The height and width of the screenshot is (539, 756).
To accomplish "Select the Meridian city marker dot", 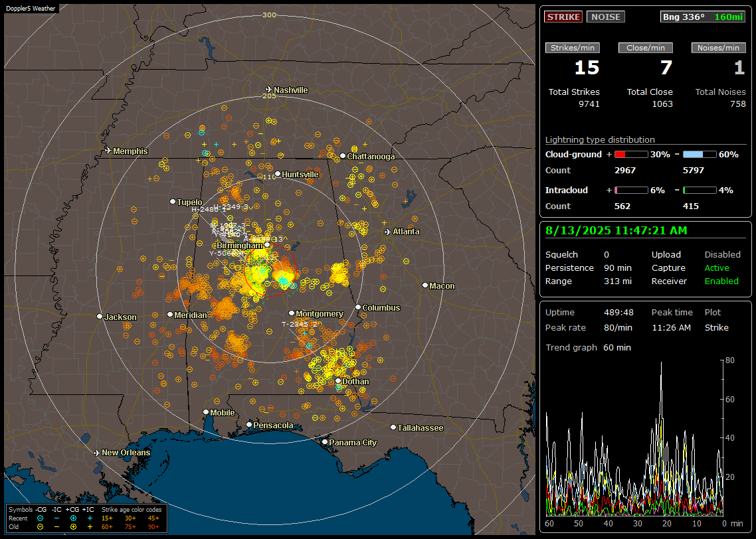I will coord(169,315).
